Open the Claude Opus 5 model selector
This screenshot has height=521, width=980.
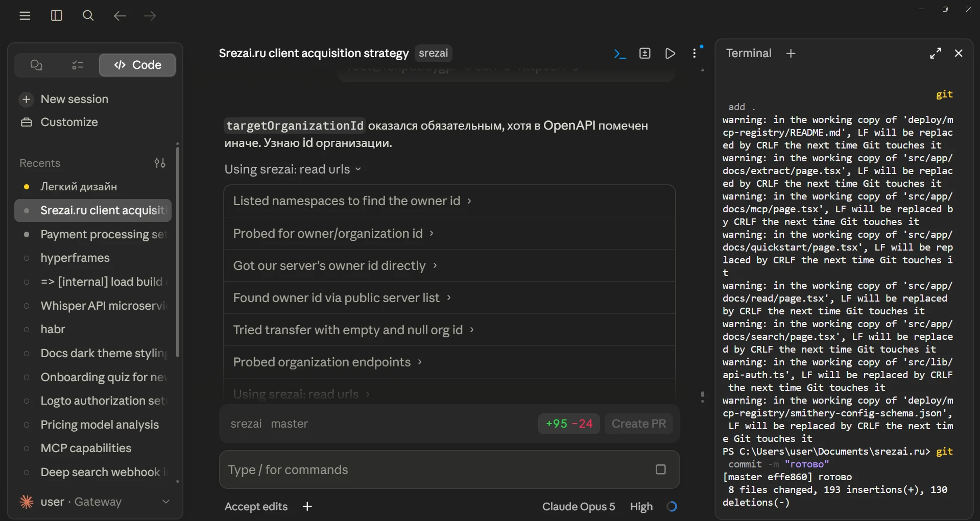click(579, 507)
